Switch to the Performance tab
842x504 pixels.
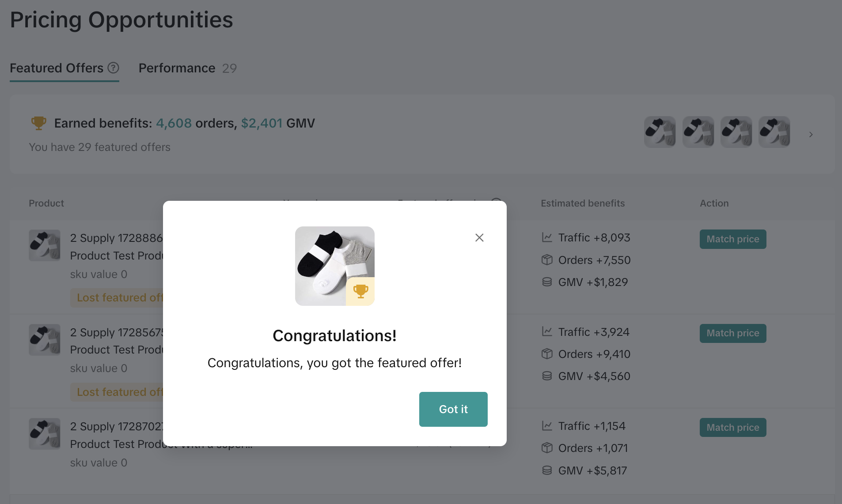(177, 68)
